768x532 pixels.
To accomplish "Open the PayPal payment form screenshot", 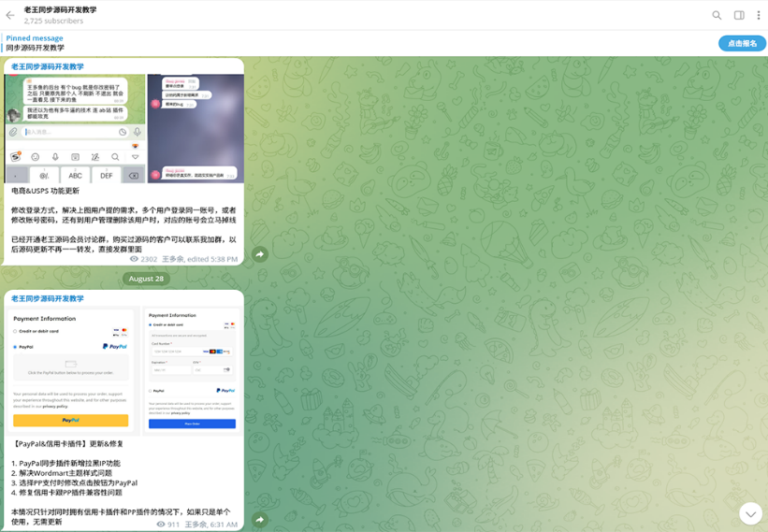I will coord(71,370).
